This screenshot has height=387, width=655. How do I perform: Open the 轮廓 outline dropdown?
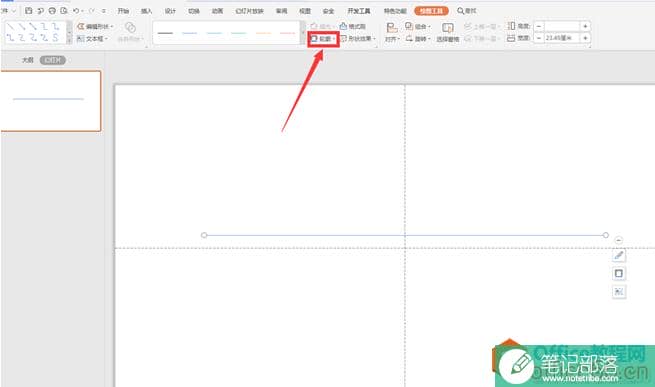click(x=323, y=38)
